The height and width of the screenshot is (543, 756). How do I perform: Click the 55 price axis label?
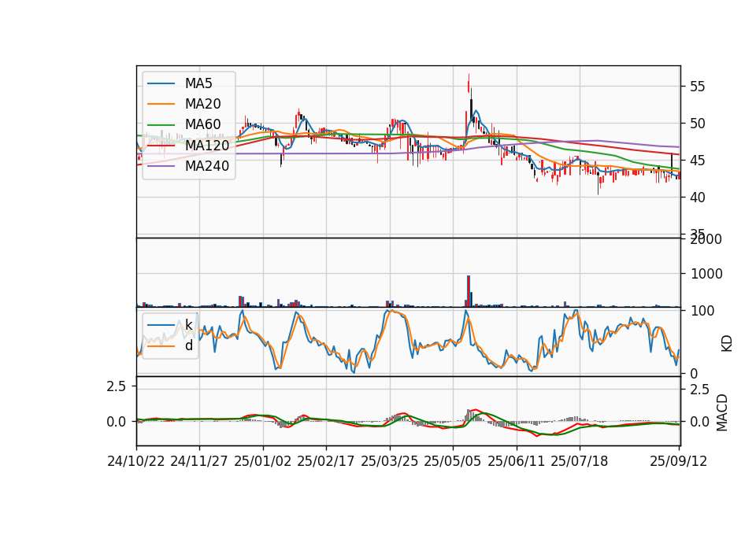click(x=697, y=87)
